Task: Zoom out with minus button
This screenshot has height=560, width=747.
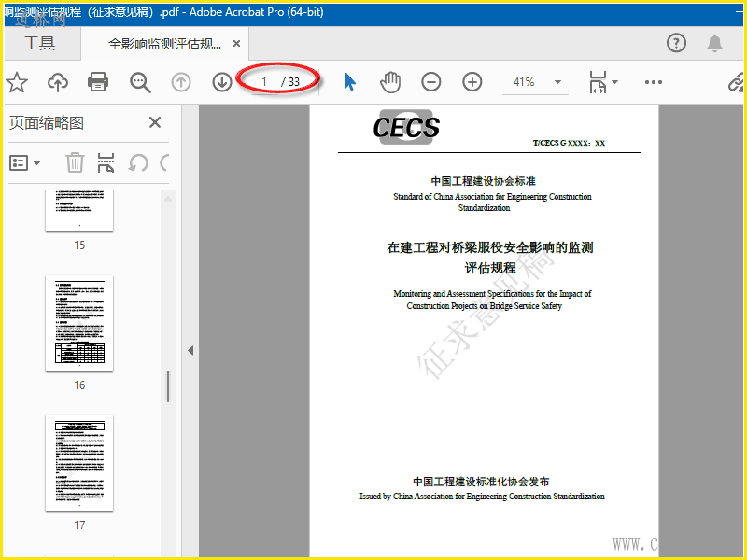Action: tap(431, 82)
